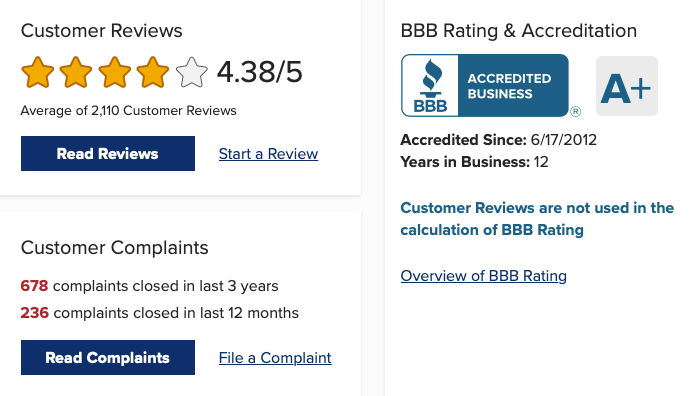The image size is (696, 396).
Task: Open Overview of BBB Rating link
Action: pos(483,276)
